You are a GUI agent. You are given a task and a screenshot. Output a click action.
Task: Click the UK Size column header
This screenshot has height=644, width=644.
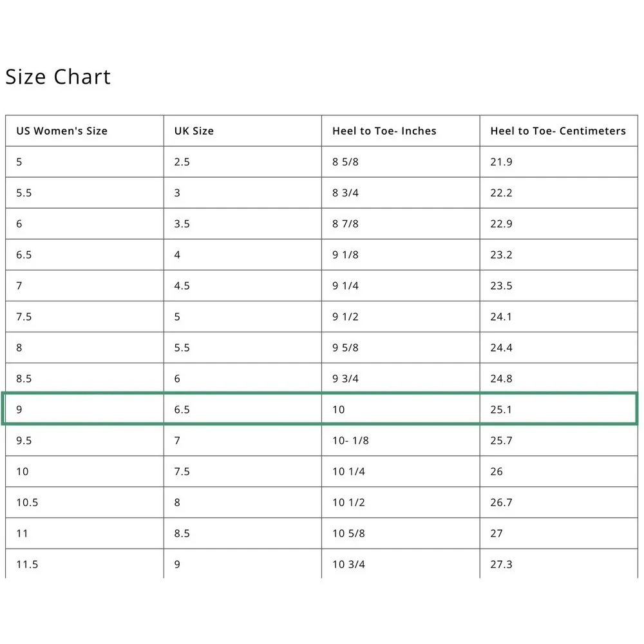[243, 131]
